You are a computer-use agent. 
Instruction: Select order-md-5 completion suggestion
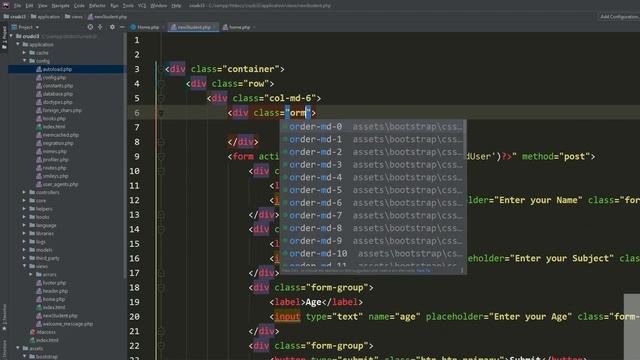point(373,190)
